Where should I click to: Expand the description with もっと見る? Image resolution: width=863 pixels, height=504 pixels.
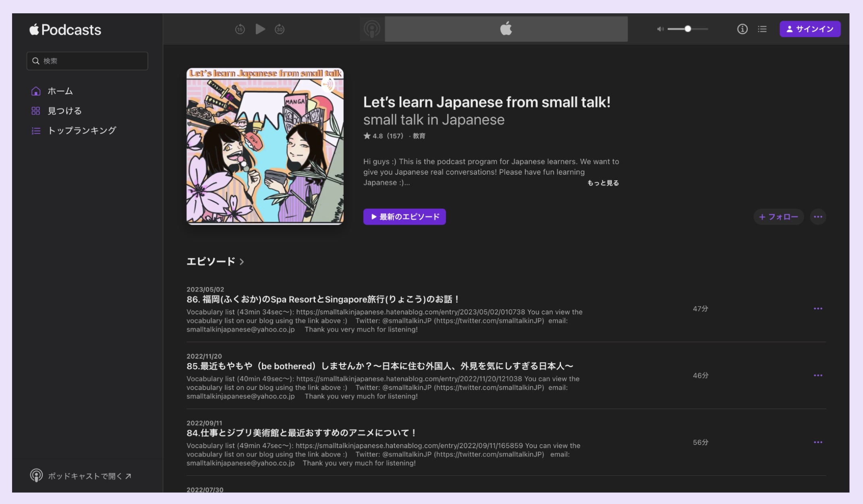(603, 183)
